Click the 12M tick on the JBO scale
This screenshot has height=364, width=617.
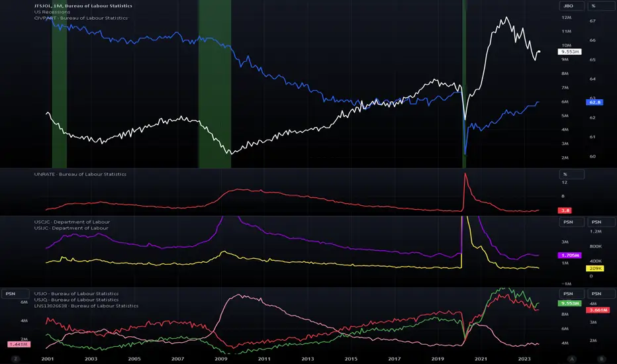click(x=567, y=18)
